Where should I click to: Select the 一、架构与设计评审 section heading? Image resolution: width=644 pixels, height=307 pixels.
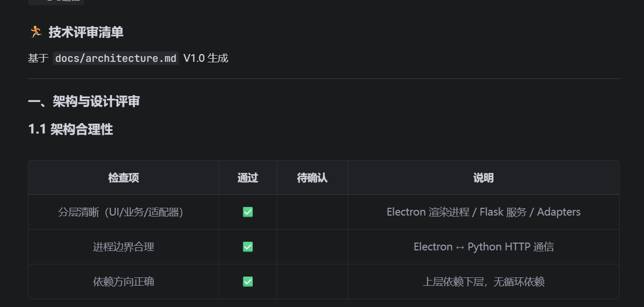84,101
